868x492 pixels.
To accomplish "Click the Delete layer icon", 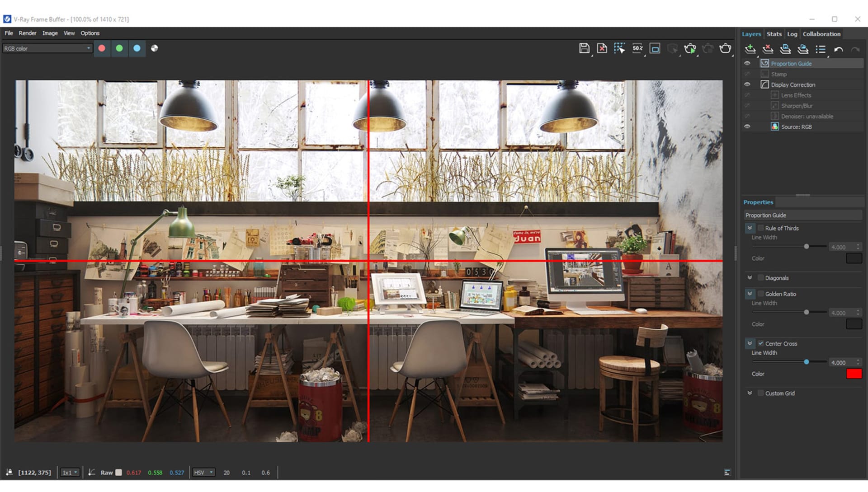I will click(x=768, y=49).
